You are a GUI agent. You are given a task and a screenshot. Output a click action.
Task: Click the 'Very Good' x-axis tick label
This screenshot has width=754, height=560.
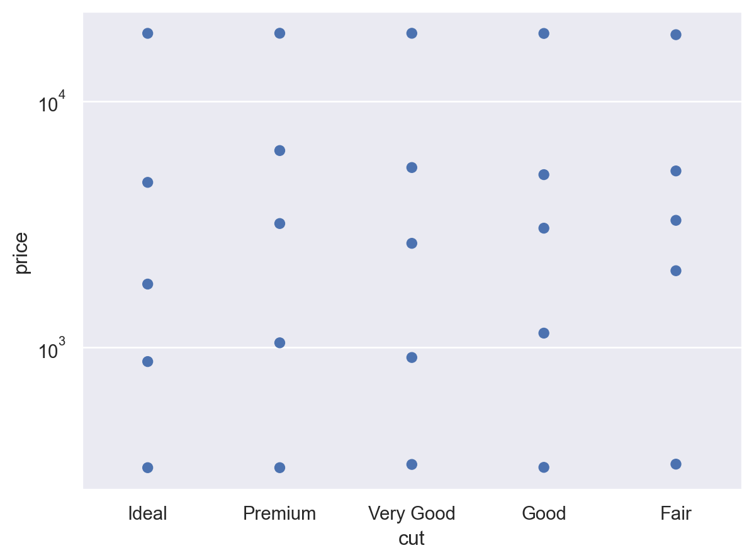click(412, 514)
